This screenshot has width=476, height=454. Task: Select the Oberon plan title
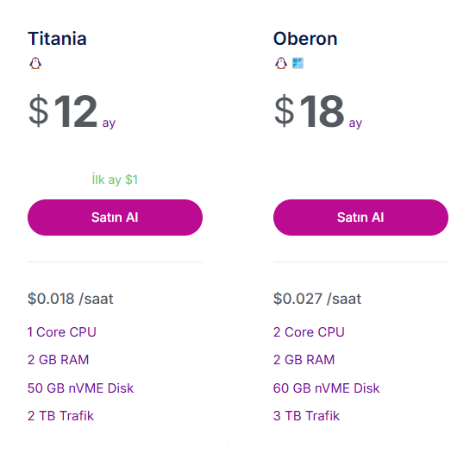click(305, 39)
